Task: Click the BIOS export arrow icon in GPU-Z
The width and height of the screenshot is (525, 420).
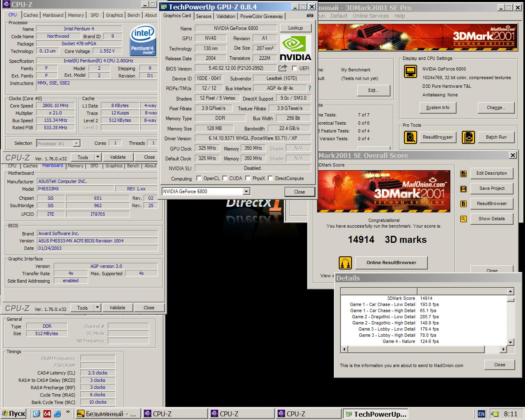Action: coord(283,68)
